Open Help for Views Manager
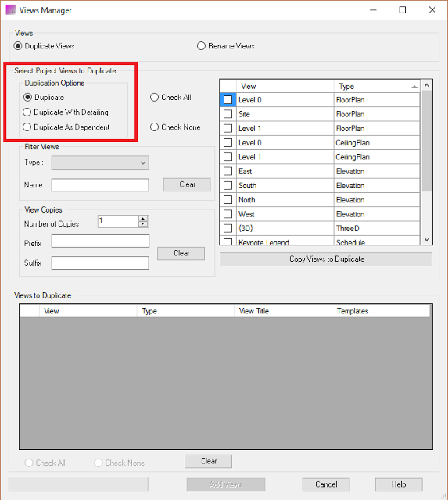448x500 pixels. [x=399, y=484]
